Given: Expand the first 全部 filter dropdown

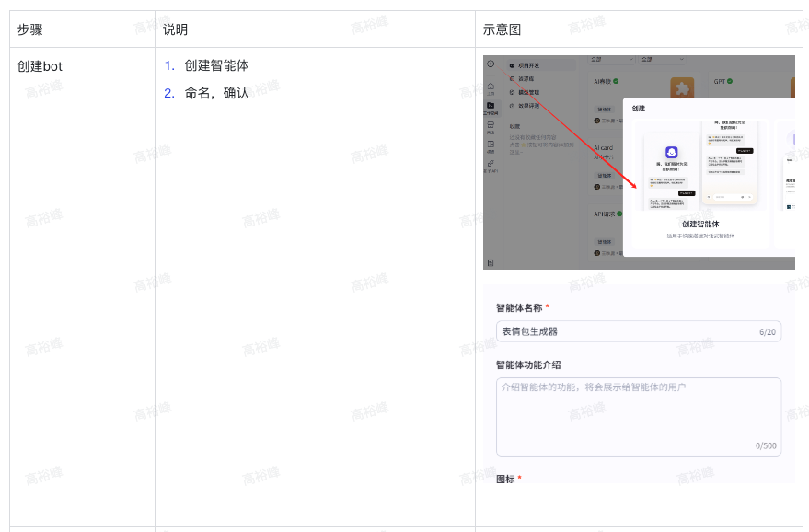Looking at the screenshot, I should coord(611,60).
